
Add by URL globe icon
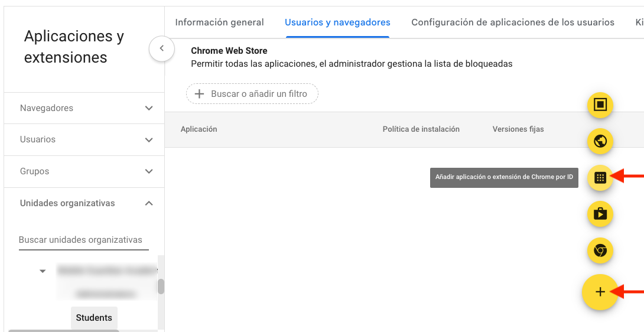coord(600,141)
